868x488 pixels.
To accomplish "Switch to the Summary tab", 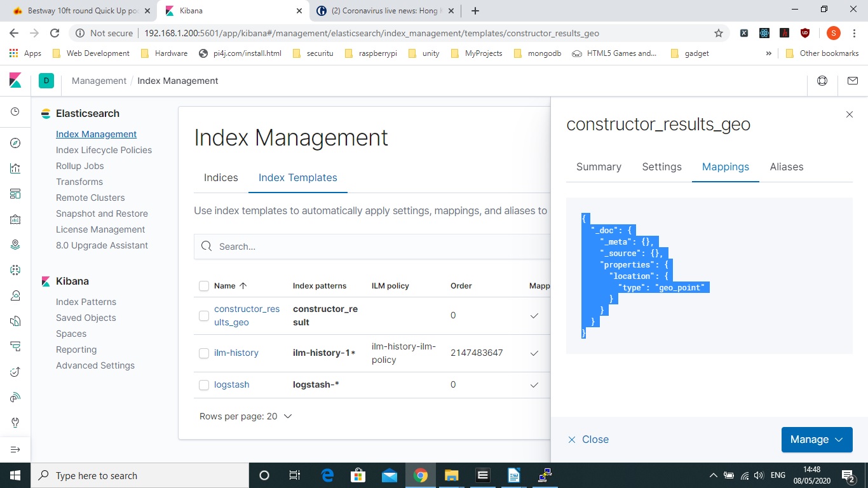I will 599,166.
